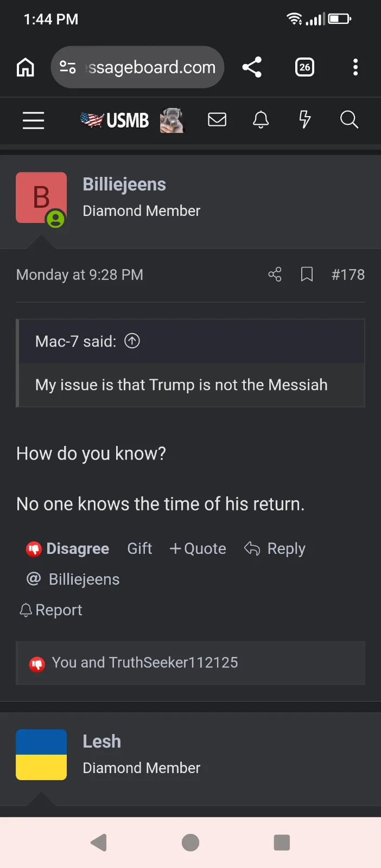Viewport: 381px width, 868px height.
Task: Open browser three-dot overflow menu
Action: 355,67
